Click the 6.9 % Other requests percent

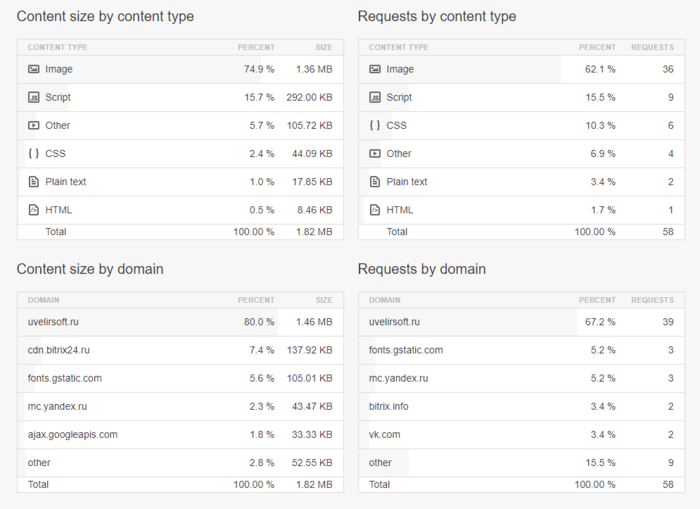603,154
